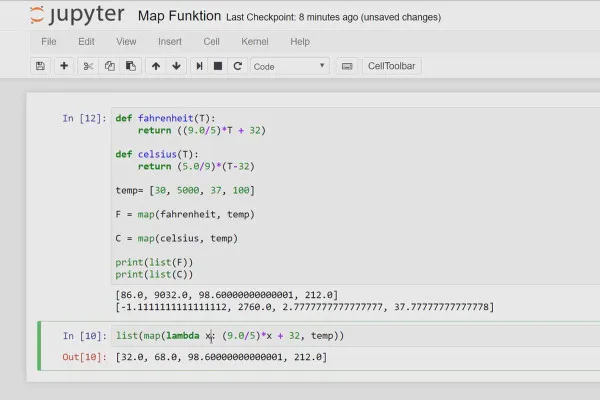Open the File menu
The width and height of the screenshot is (600, 400).
point(49,42)
